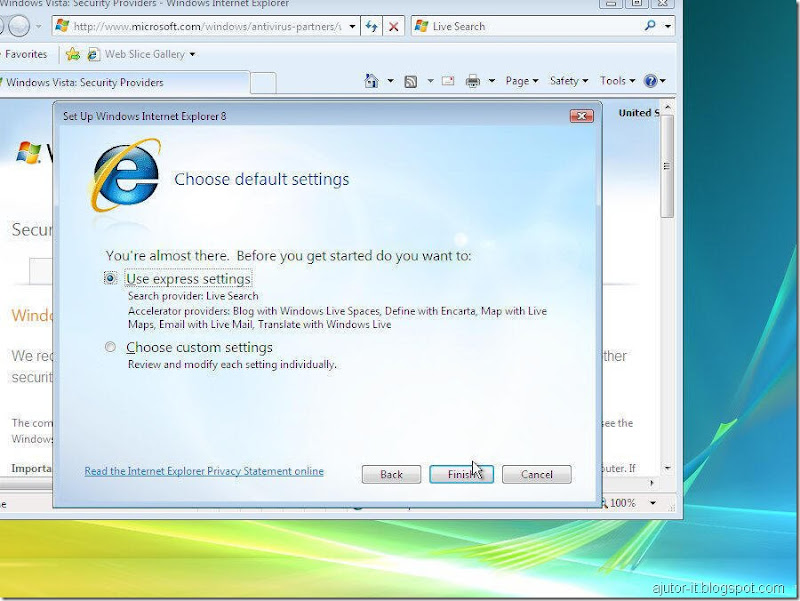Open the Favorites button
800x601 pixels.
pyautogui.click(x=24, y=54)
